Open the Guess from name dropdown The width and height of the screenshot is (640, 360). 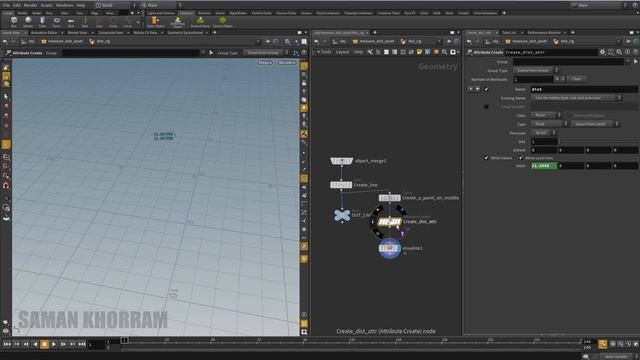point(595,124)
